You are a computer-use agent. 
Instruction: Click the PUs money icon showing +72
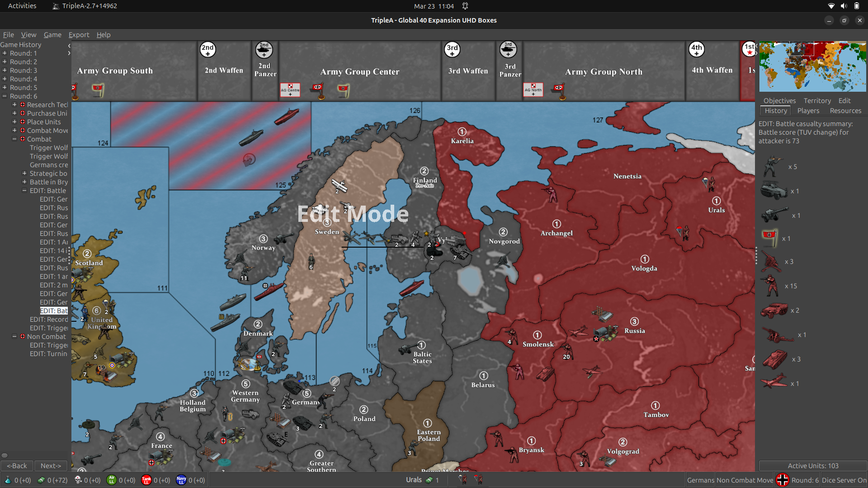[x=42, y=480]
